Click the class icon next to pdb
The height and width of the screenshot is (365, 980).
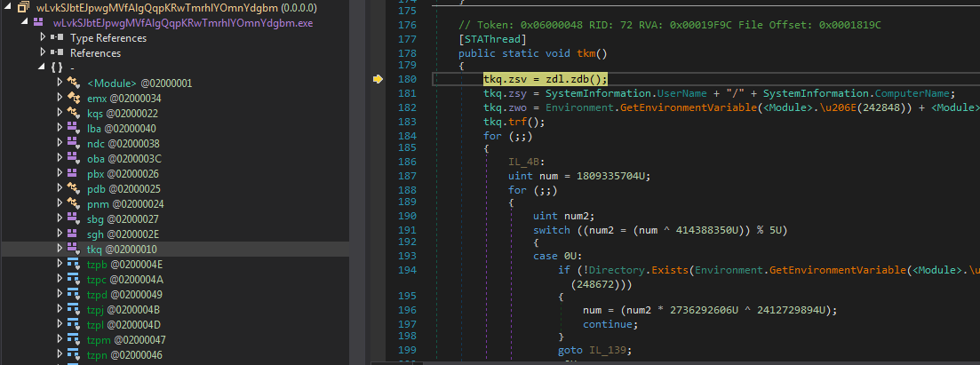pyautogui.click(x=74, y=189)
